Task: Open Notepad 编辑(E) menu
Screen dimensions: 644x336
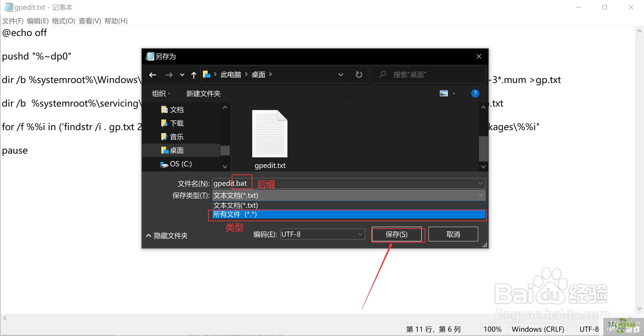Action: click(x=38, y=21)
